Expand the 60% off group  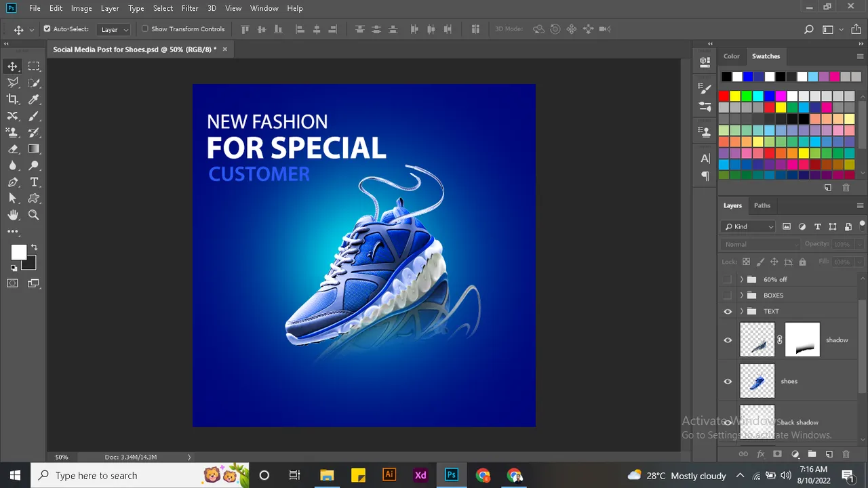[x=741, y=279]
